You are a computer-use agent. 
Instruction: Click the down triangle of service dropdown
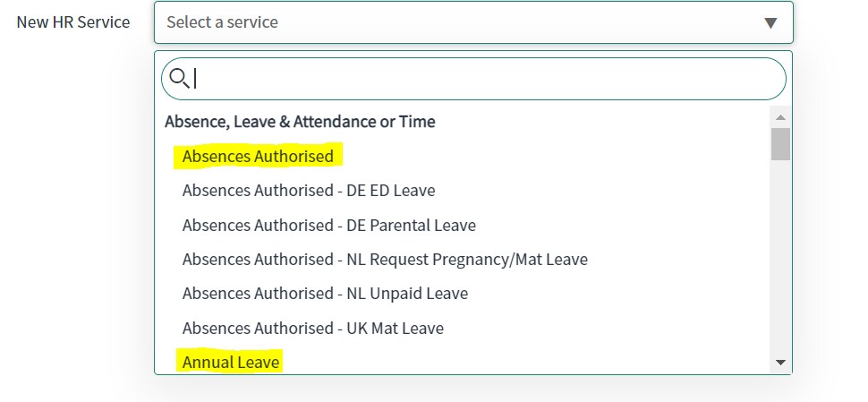[770, 22]
